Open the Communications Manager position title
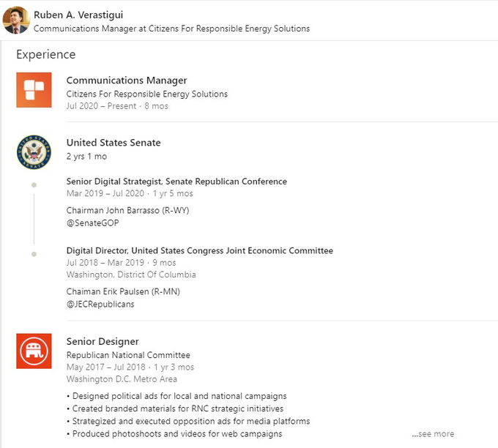The height and width of the screenshot is (448, 498). pyautogui.click(x=127, y=81)
